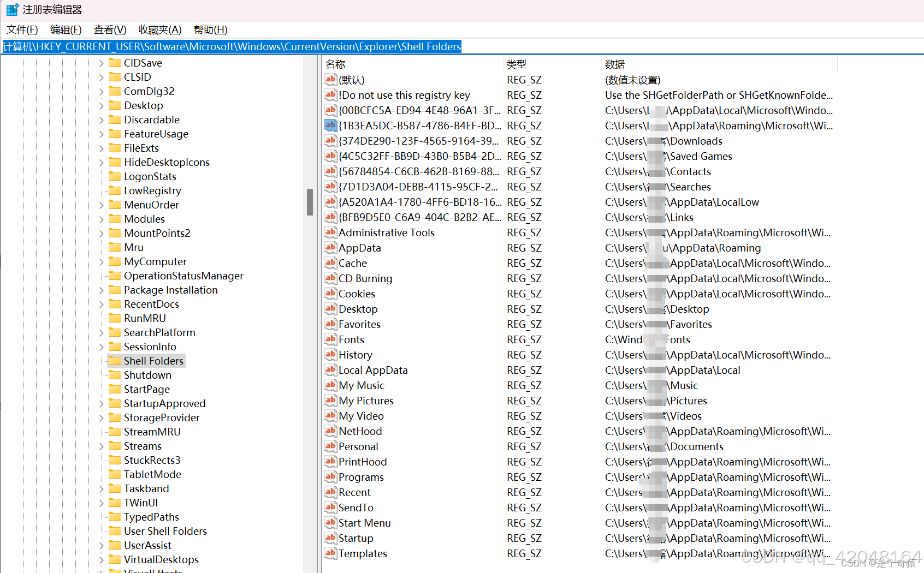Expand the UserAssist key
The width and height of the screenshot is (924, 573).
coord(102,546)
